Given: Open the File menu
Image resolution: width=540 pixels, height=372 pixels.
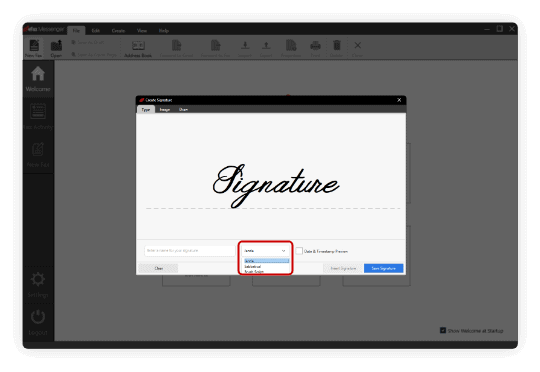Looking at the screenshot, I should (x=76, y=31).
